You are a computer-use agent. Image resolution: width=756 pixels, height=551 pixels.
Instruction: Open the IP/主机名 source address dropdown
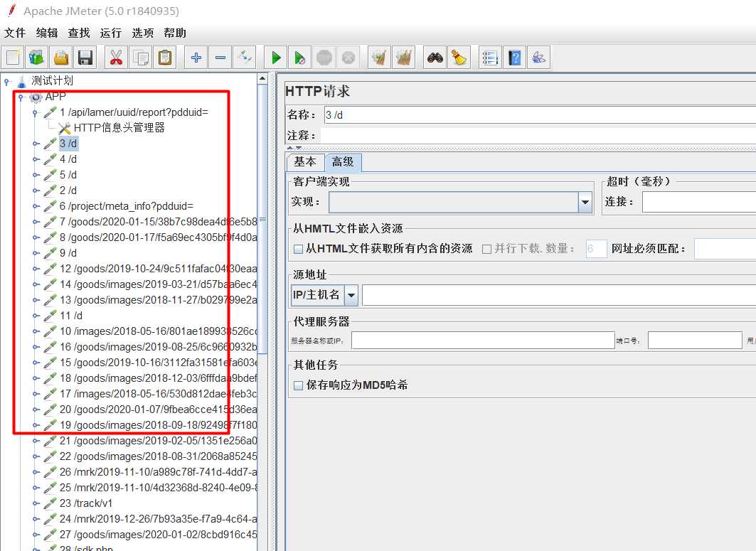coord(351,295)
